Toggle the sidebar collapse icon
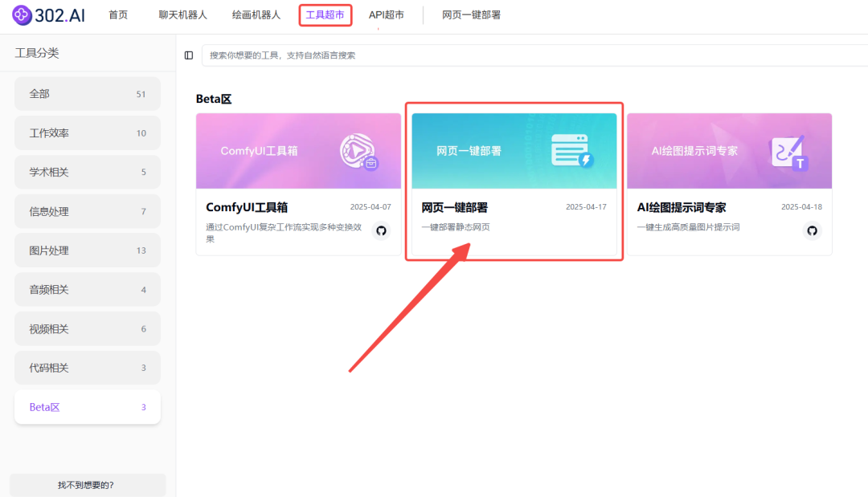 tap(189, 55)
